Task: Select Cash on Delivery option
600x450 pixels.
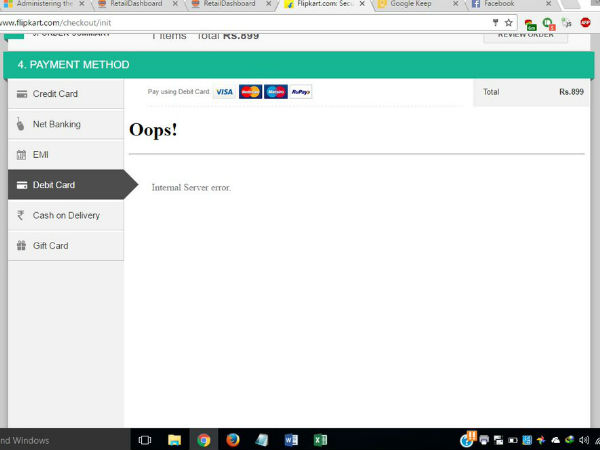Action: [x=66, y=215]
